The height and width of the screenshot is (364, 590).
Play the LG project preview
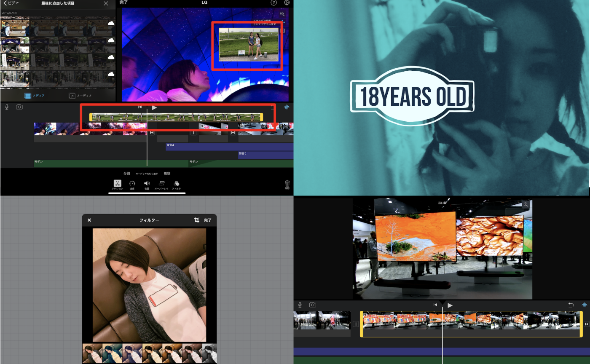tap(154, 107)
